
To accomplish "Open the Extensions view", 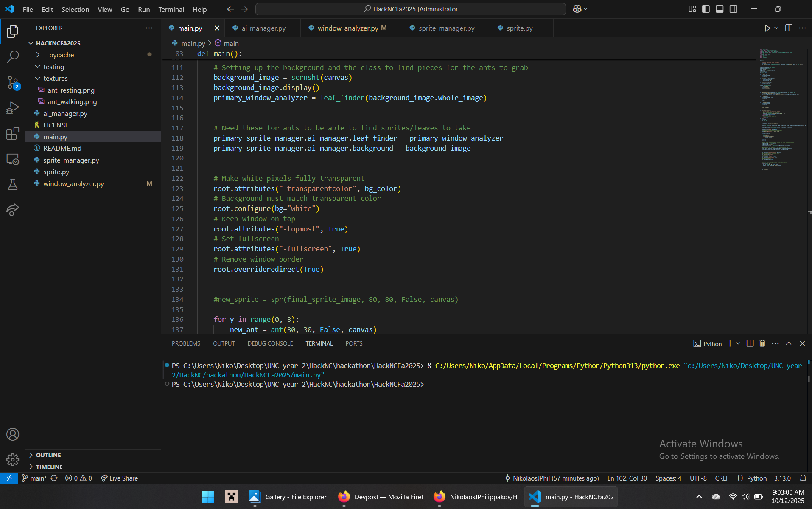I will 13,134.
